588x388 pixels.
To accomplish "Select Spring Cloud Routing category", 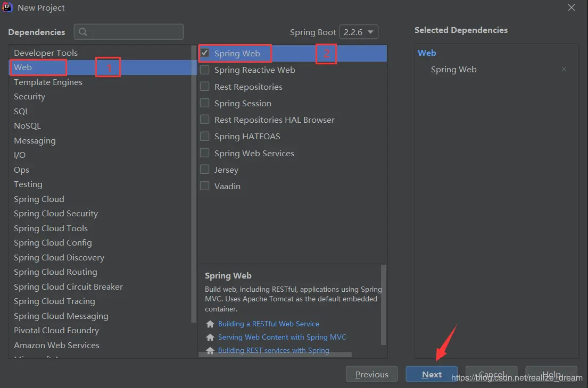I will tap(100, 272).
